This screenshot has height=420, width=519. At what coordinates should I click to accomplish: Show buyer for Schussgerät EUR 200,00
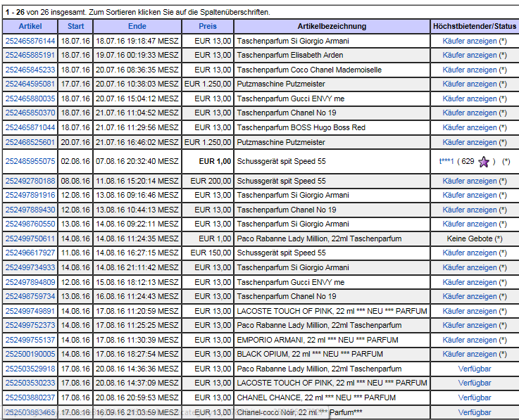470,181
